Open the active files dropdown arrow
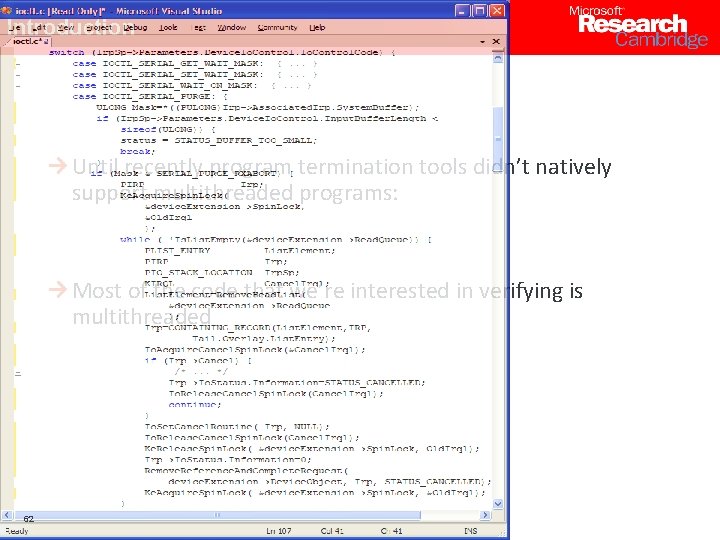Viewport: 720px width, 540px height. 482,42
